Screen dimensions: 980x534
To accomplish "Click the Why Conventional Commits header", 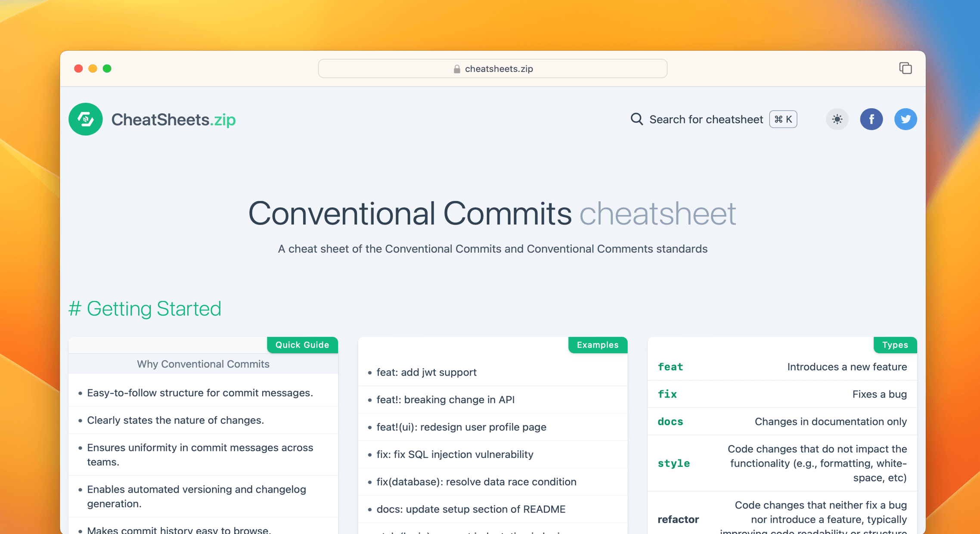I will pyautogui.click(x=203, y=364).
